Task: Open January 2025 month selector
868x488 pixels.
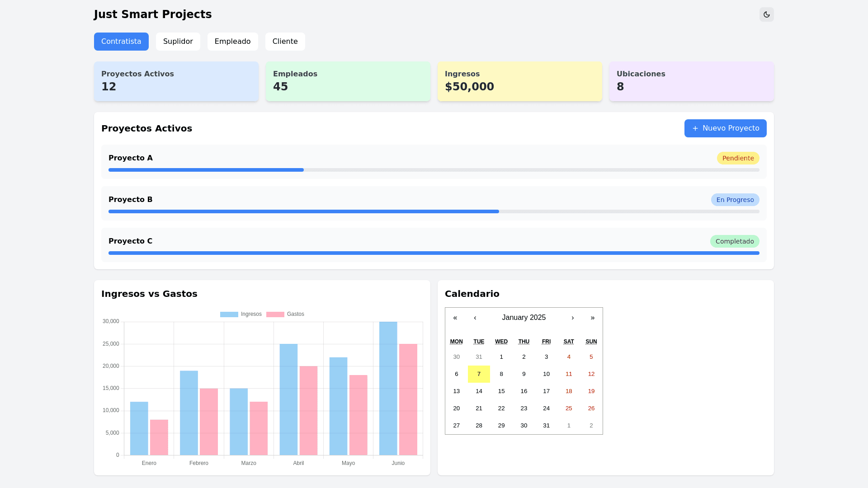Action: click(524, 318)
